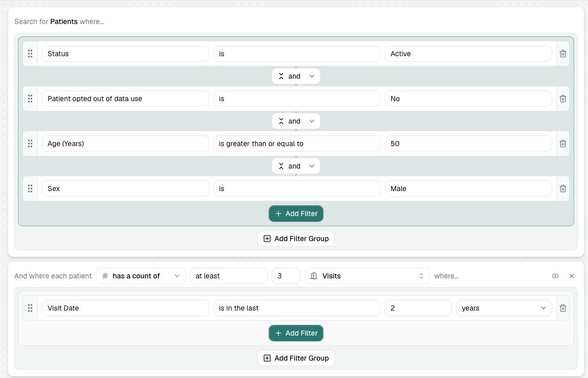Delete the Patient opted out of data use filter
This screenshot has height=378, width=588.
tap(562, 99)
